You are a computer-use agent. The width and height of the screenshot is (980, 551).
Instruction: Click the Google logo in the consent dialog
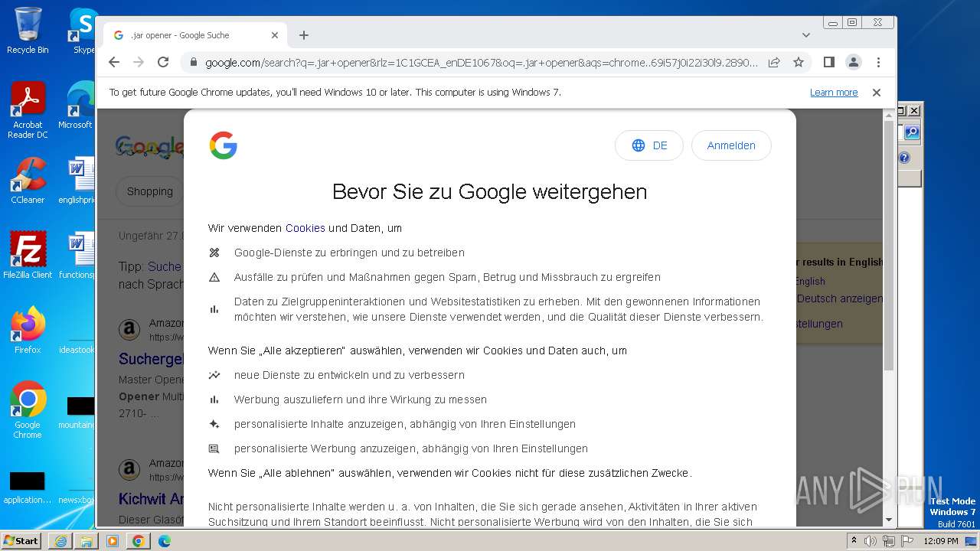[x=223, y=145]
